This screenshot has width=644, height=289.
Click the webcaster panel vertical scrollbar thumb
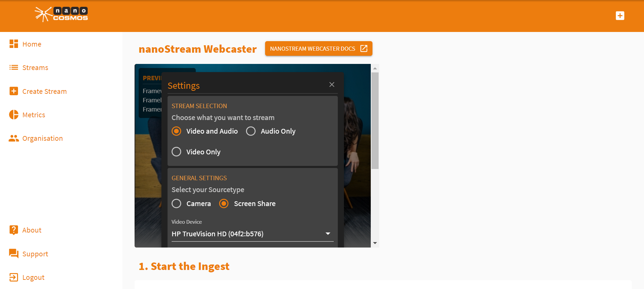point(375,121)
